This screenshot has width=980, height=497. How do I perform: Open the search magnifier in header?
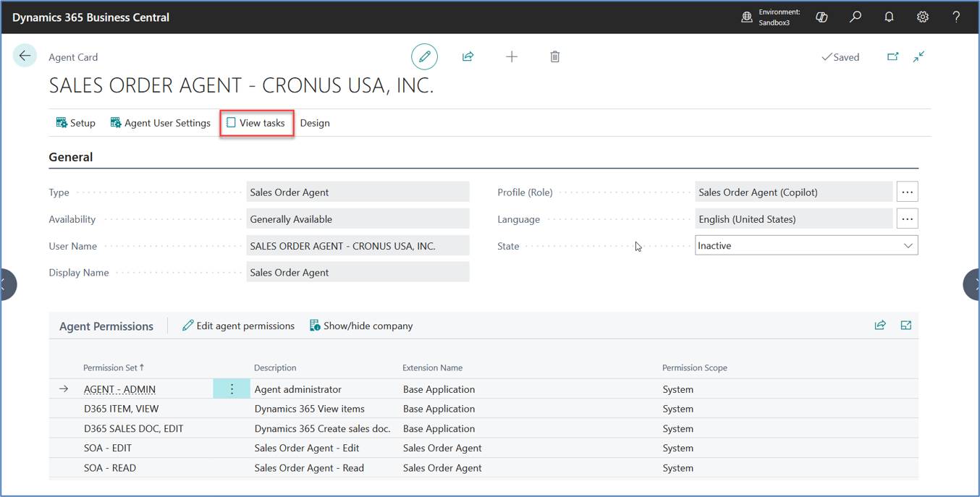tap(856, 17)
